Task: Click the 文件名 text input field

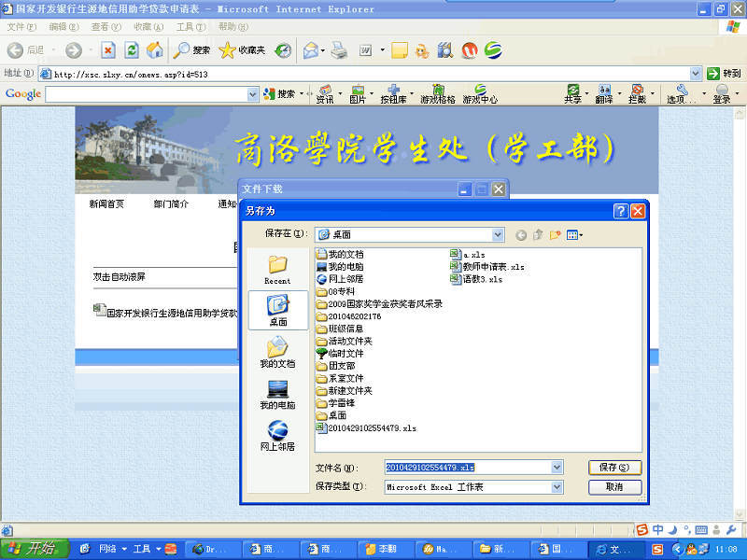Action: pyautogui.click(x=467, y=467)
